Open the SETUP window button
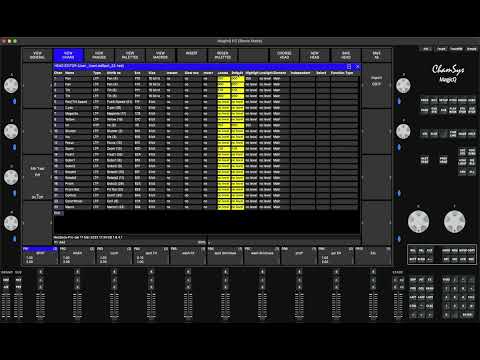The height and width of the screenshot is (360, 480). tap(443, 100)
